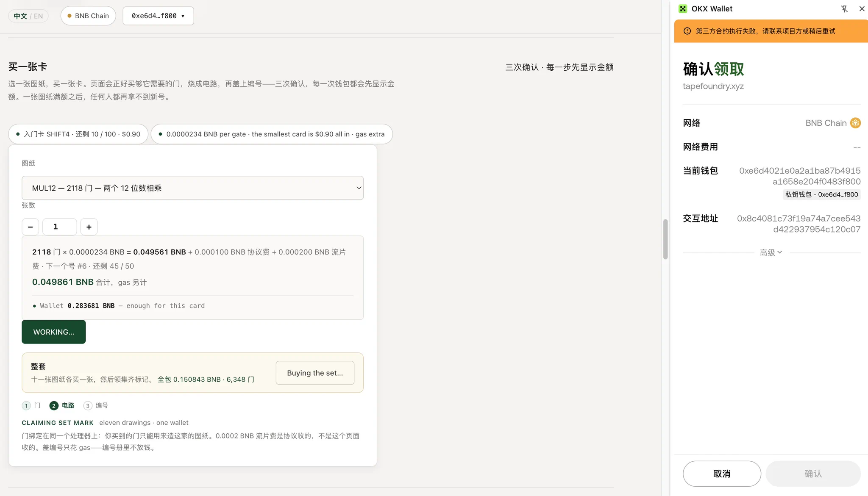Click the current wallet address 0xe6d4021e…
The image size is (868, 496).
[800, 176]
